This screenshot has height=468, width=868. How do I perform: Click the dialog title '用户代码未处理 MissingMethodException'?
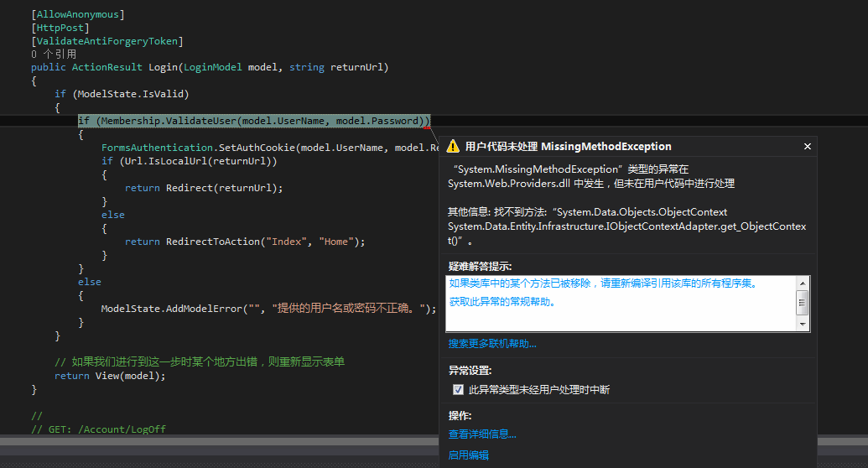pos(568,146)
